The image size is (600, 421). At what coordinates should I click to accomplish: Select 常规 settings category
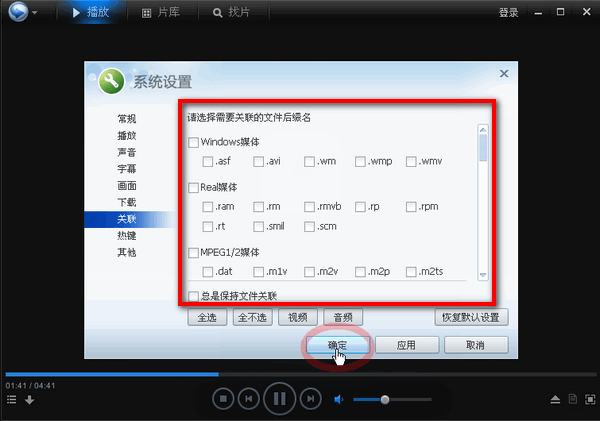click(127, 119)
